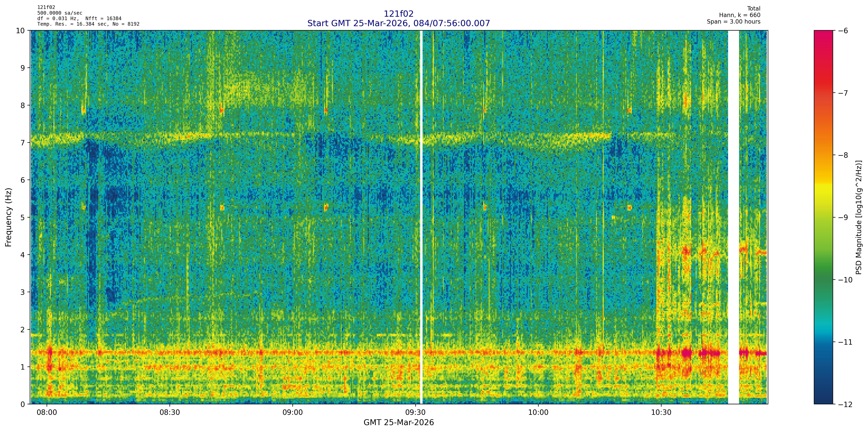Click the 10:00 time axis tick label
The height and width of the screenshot is (432, 868).
pyautogui.click(x=538, y=412)
